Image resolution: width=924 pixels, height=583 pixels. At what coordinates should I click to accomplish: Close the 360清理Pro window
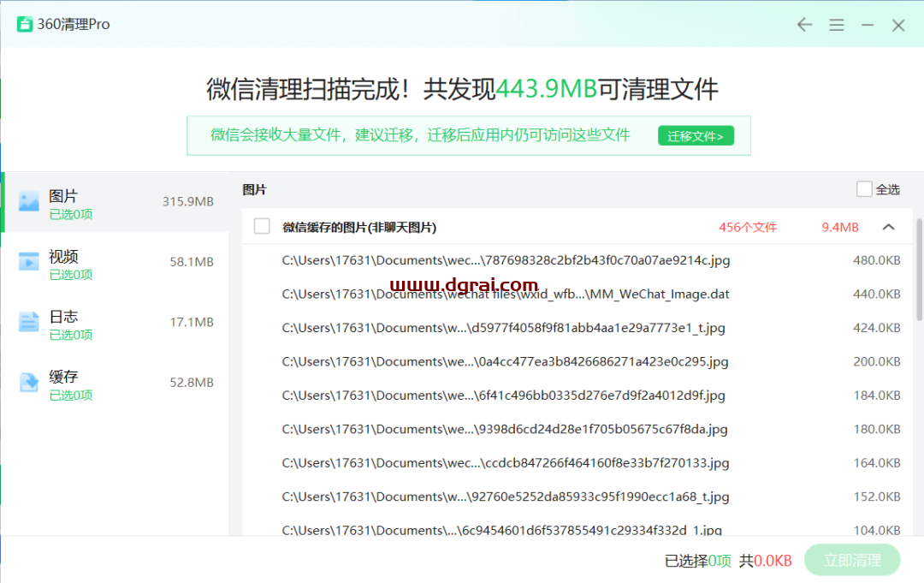click(x=898, y=26)
